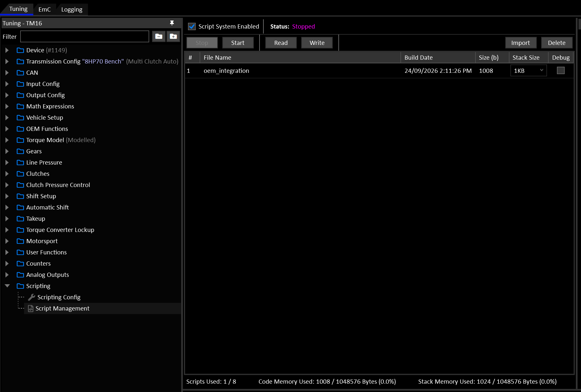The width and height of the screenshot is (581, 392).
Task: Expand the Motorsport tree node arrow
Action: [7, 241]
